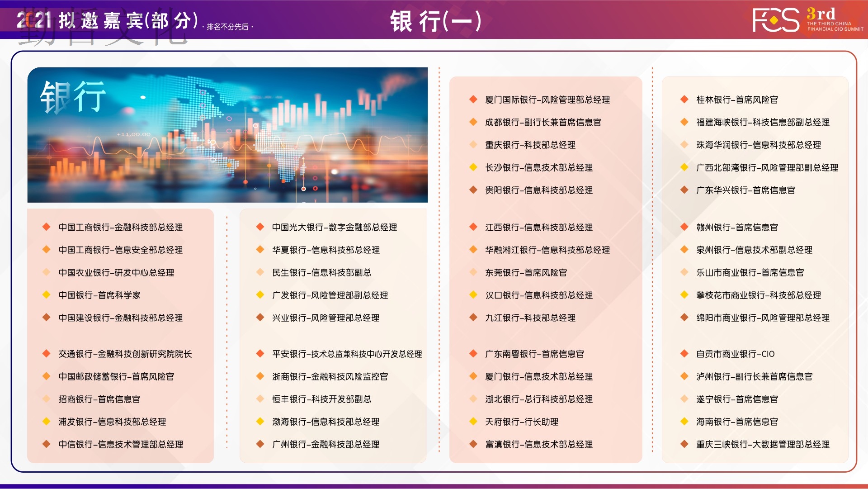Click the diamond bullet beside 天府银行-行长助理

click(473, 421)
